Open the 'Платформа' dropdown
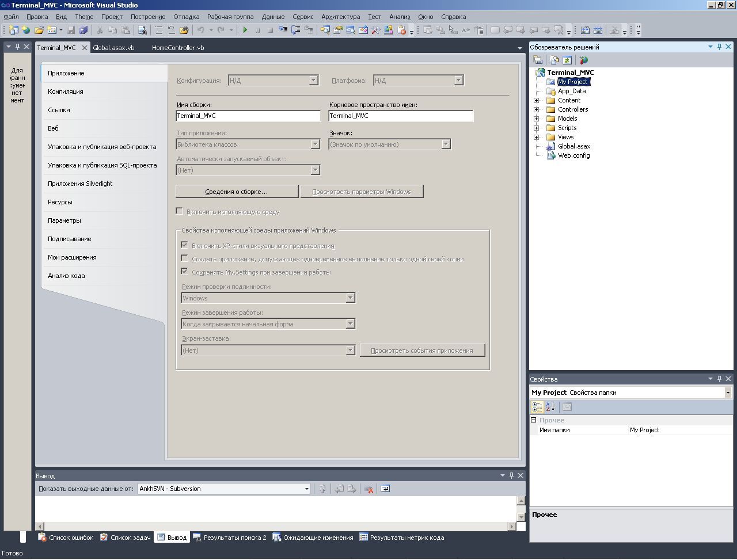737x560 pixels. (x=459, y=81)
